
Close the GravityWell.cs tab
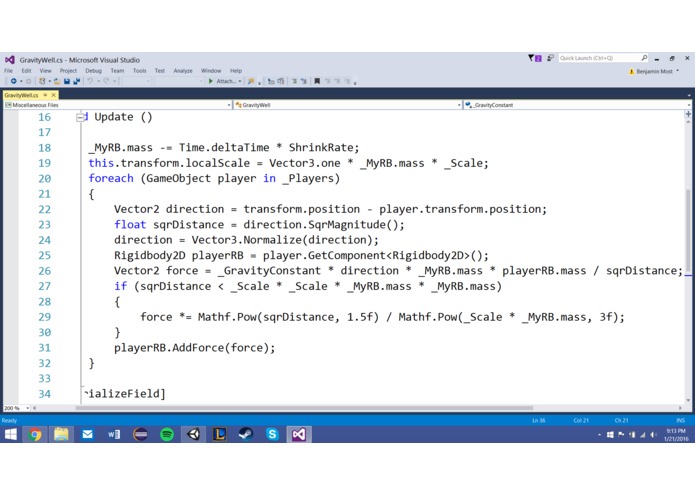(x=54, y=95)
